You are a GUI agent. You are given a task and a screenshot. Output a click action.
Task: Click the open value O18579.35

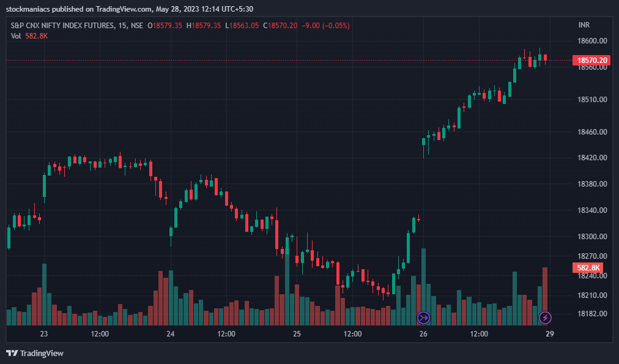pyautogui.click(x=165, y=26)
